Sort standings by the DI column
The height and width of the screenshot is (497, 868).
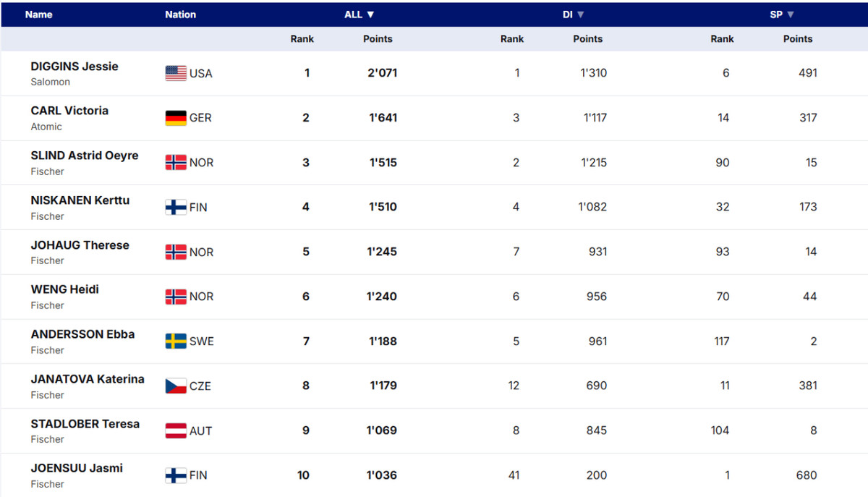[573, 14]
